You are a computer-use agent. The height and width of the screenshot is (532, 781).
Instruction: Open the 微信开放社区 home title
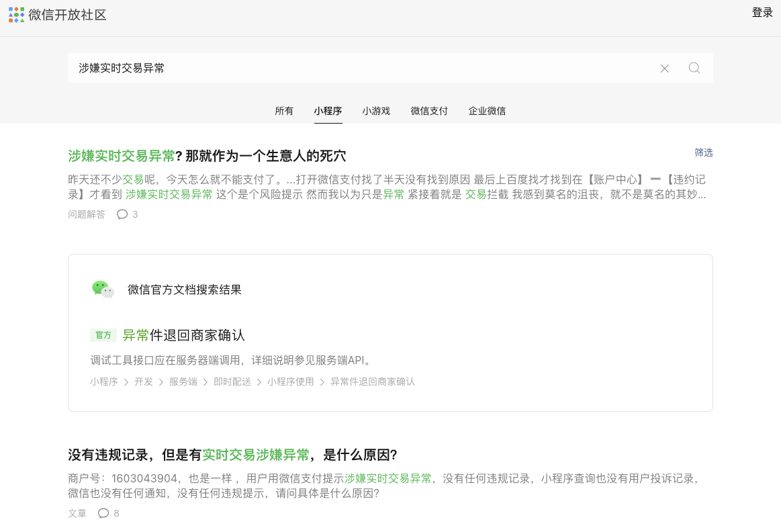click(68, 15)
